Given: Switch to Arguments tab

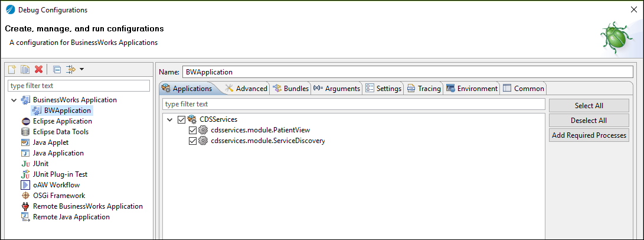Looking at the screenshot, I should tap(337, 88).
